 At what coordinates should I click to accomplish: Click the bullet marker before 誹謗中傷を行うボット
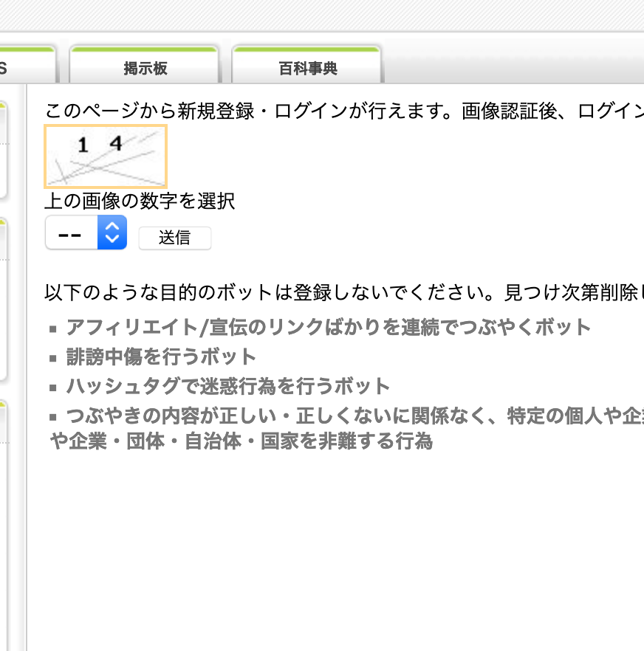[53, 359]
